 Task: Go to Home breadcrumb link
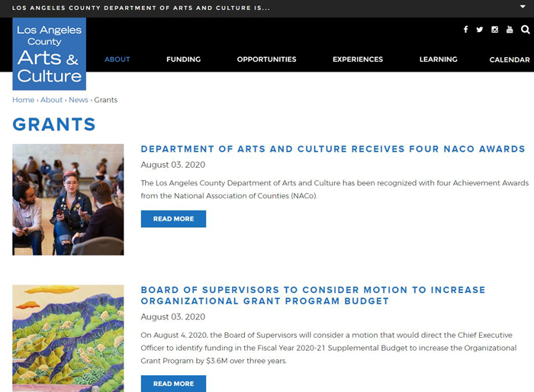click(23, 100)
